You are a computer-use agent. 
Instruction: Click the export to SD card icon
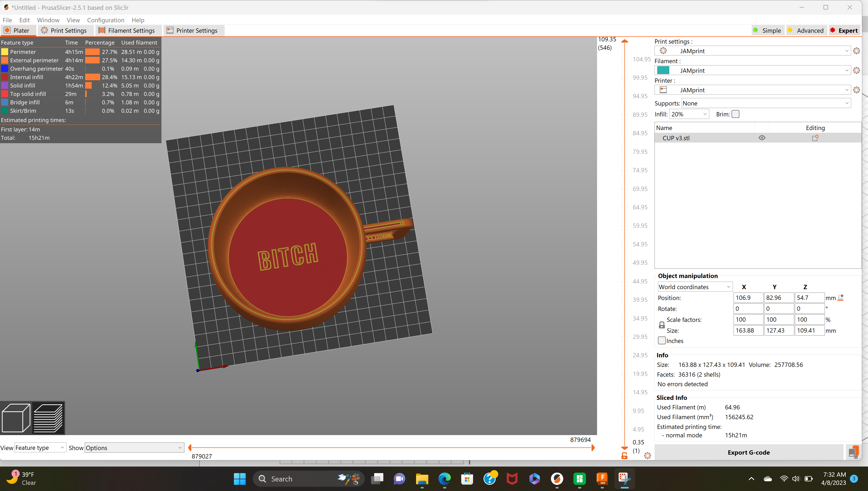point(853,452)
